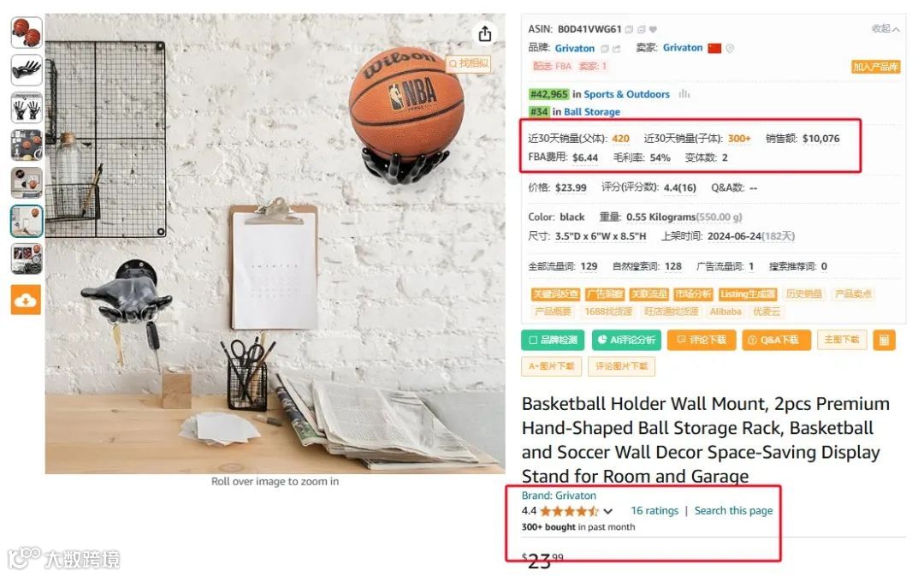Collapse the panel with the 收起 chevron
The width and height of the screenshot is (924, 576).
[x=885, y=29]
